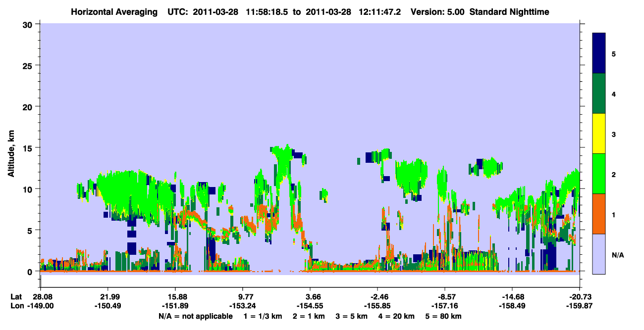Click the colorbar label '2'
644x330 pixels.
click(613, 174)
